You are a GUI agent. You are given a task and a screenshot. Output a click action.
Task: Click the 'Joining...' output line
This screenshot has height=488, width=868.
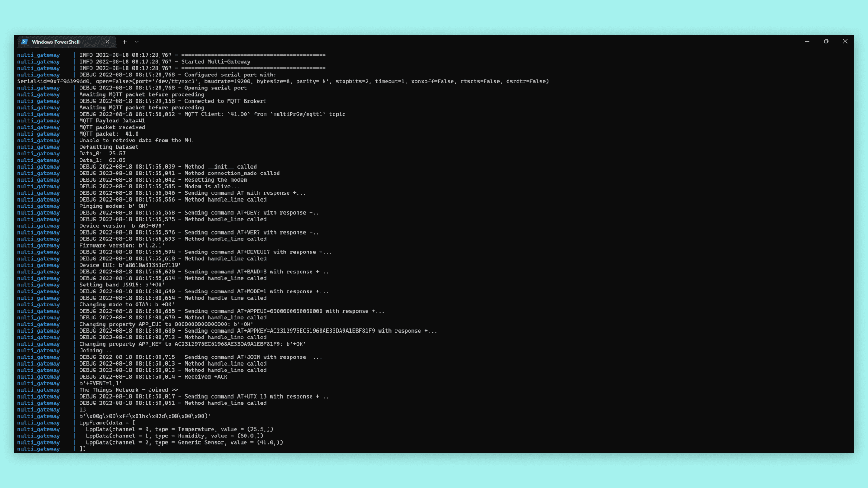coord(95,351)
